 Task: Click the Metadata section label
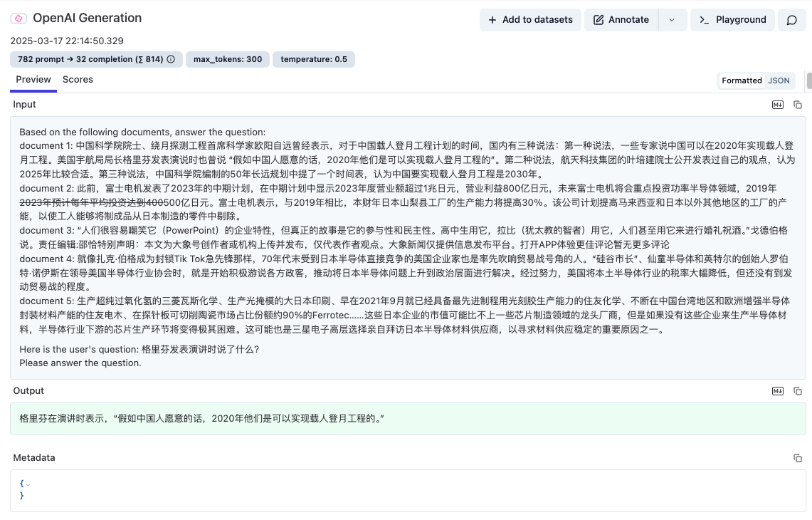click(33, 457)
